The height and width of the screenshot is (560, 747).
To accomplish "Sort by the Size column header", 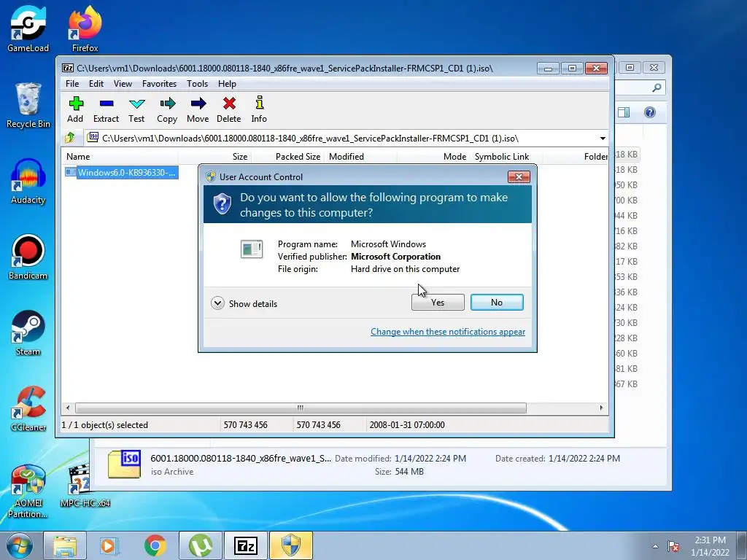I will [x=215, y=157].
